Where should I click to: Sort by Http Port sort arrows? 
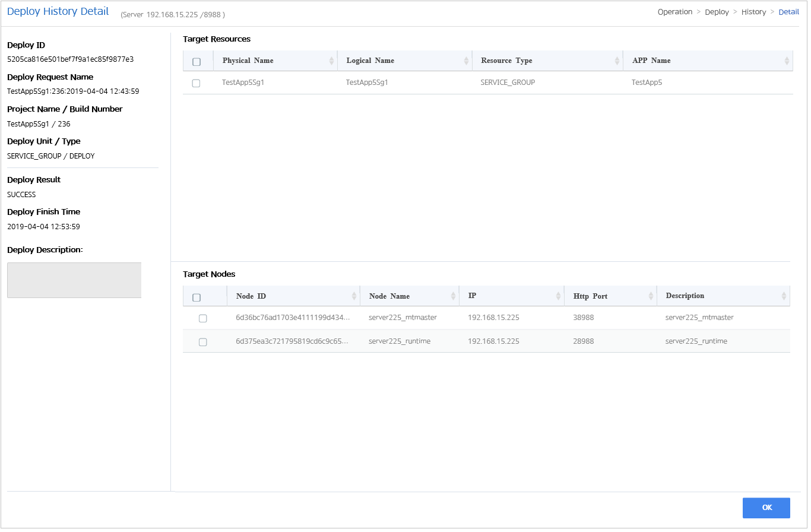(651, 296)
